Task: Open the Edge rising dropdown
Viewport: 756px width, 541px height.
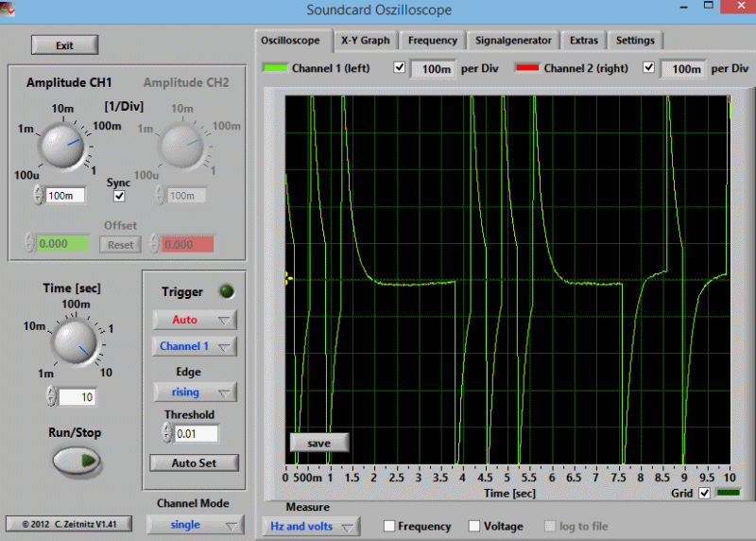Action: [195, 392]
